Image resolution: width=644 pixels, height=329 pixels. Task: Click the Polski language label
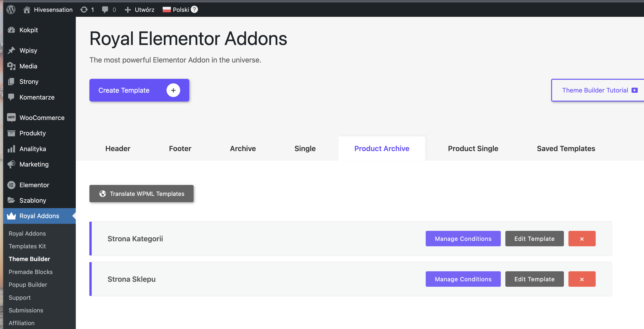point(181,10)
